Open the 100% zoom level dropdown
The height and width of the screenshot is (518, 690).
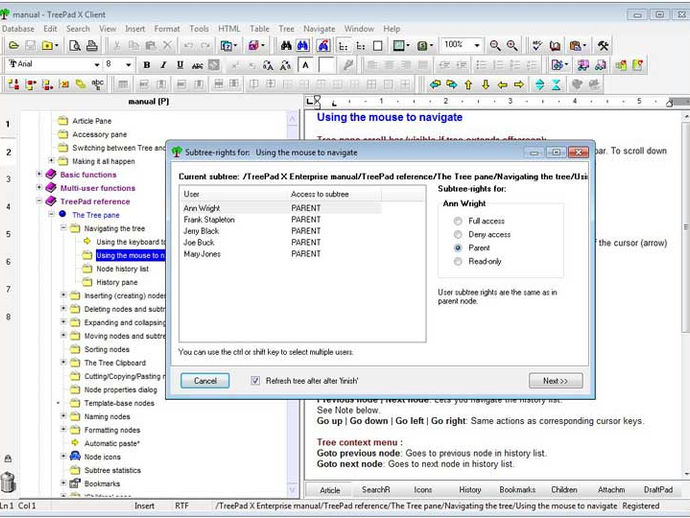point(477,45)
